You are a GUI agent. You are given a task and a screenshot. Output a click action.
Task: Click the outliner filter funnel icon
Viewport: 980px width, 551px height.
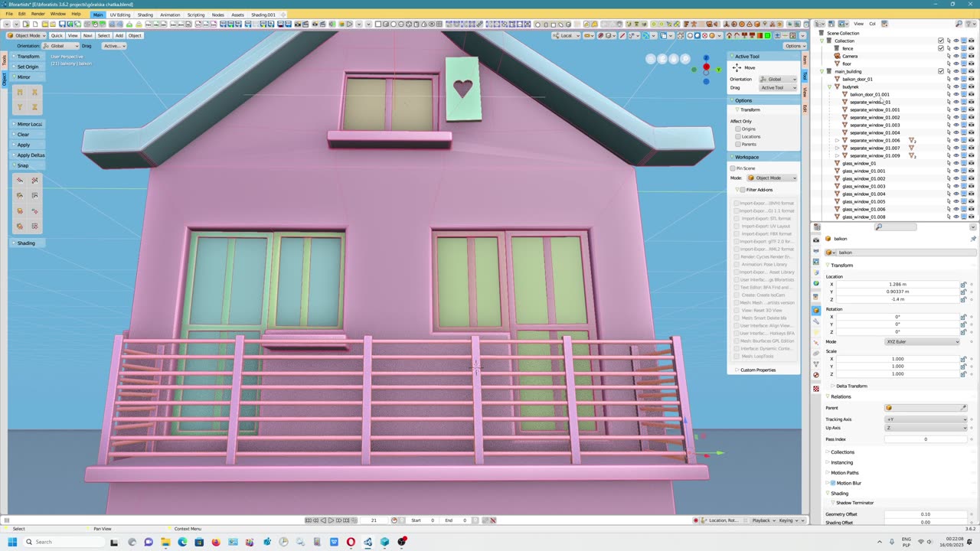(969, 24)
